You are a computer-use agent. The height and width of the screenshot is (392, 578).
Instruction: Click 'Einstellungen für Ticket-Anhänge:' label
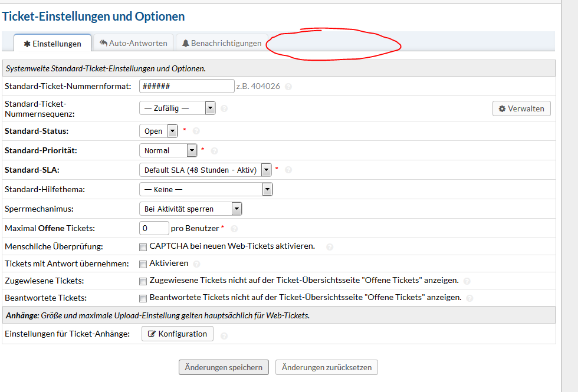pos(67,334)
